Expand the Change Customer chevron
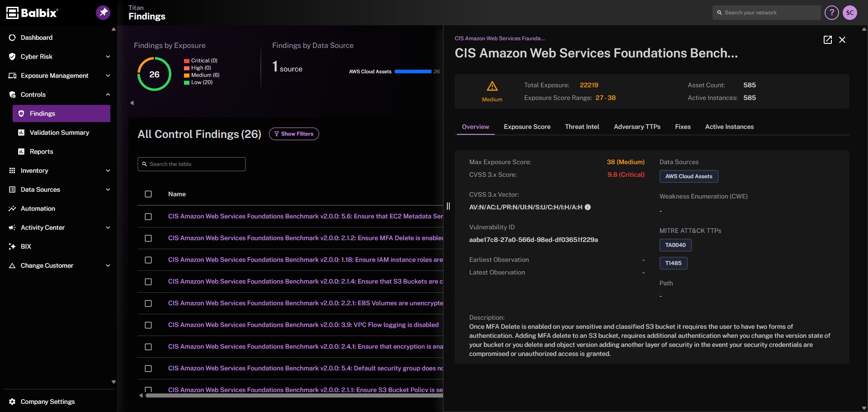Viewport: 868px width, 412px height. point(108,265)
